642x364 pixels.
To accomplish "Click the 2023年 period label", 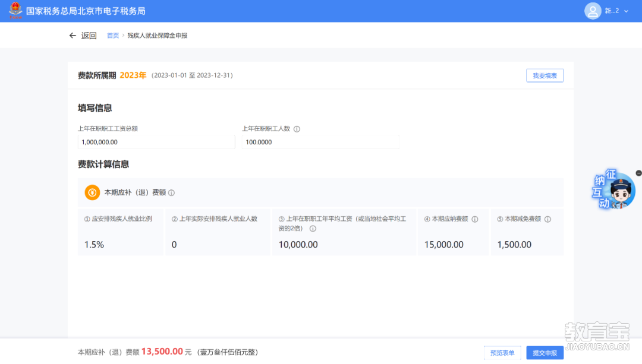I will coord(133,75).
